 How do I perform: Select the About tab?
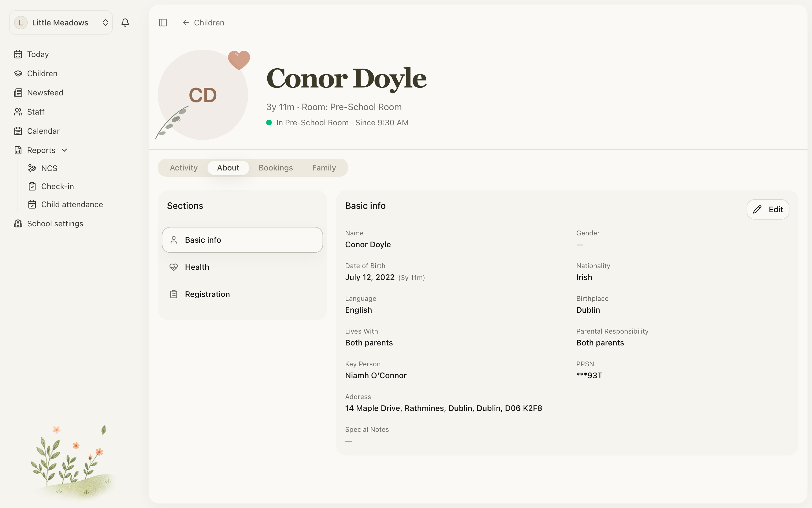(x=228, y=168)
